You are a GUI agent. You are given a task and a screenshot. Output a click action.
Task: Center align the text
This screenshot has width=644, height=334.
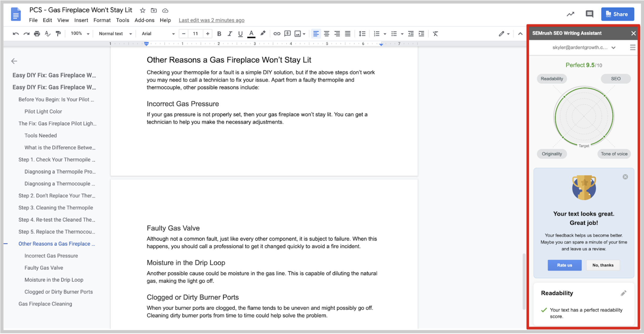click(x=327, y=34)
